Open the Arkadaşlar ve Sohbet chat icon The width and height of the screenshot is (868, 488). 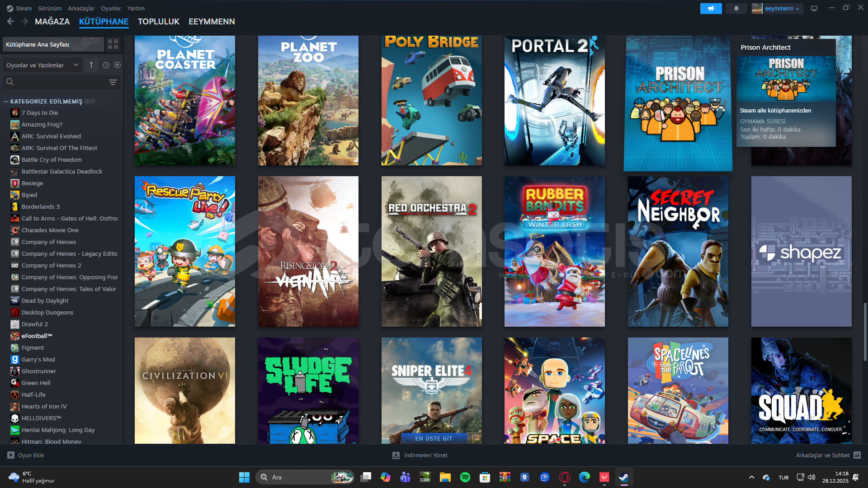pyautogui.click(x=857, y=455)
